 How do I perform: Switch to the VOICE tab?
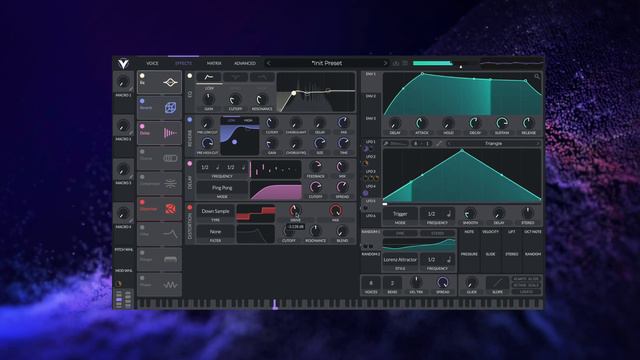pos(152,63)
